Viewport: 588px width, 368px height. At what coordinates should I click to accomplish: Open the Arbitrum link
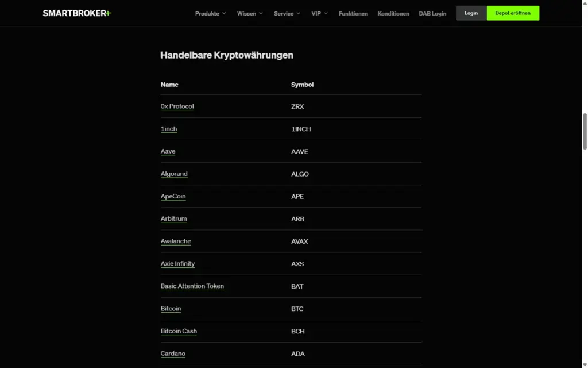(x=173, y=218)
